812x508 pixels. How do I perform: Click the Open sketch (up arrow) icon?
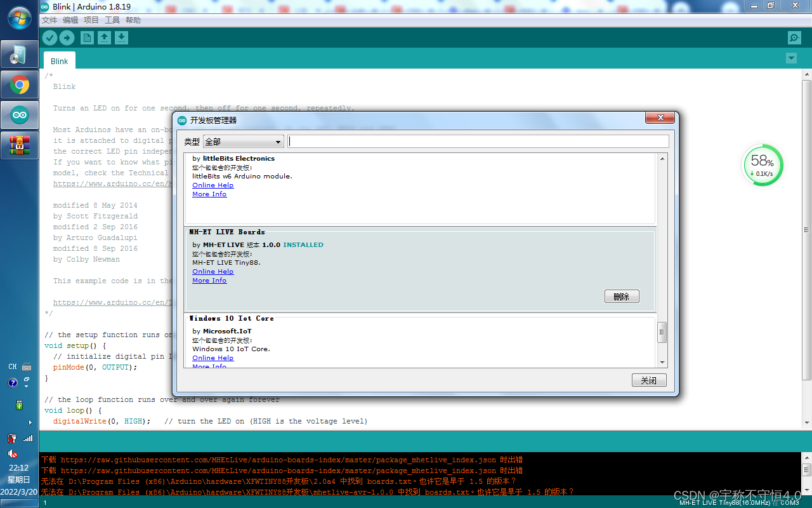104,38
